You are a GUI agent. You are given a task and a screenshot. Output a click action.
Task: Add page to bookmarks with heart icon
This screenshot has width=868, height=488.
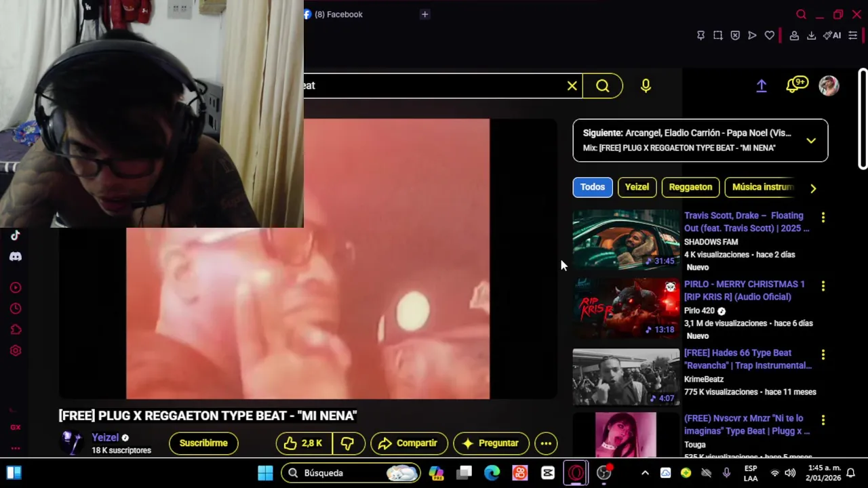point(770,35)
